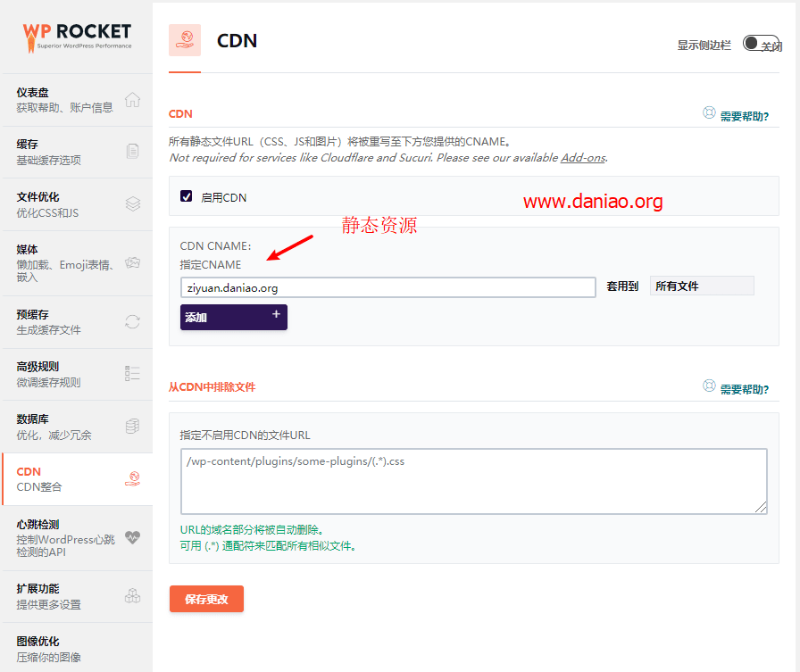Click the 保存更改 button
Image resolution: width=800 pixels, height=672 pixels.
coord(206,599)
